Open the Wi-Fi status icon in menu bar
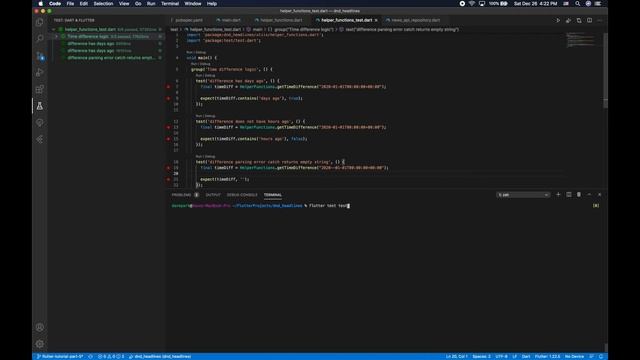 [x=472, y=4]
